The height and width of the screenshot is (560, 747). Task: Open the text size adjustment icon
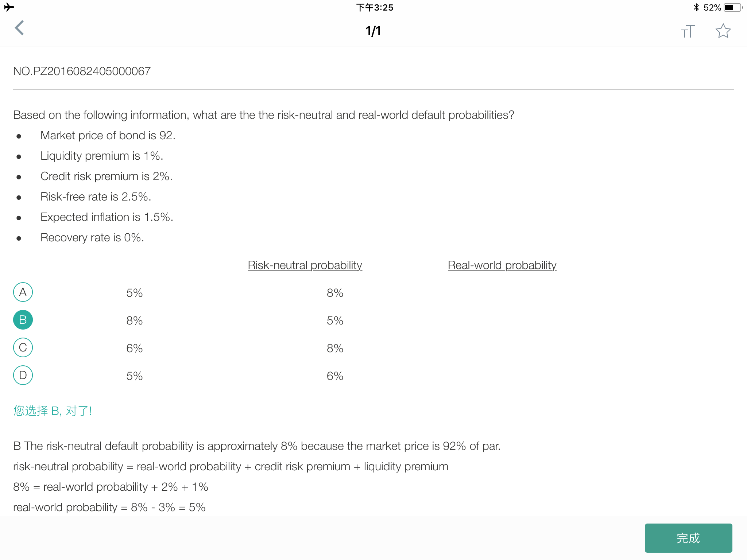pyautogui.click(x=688, y=31)
